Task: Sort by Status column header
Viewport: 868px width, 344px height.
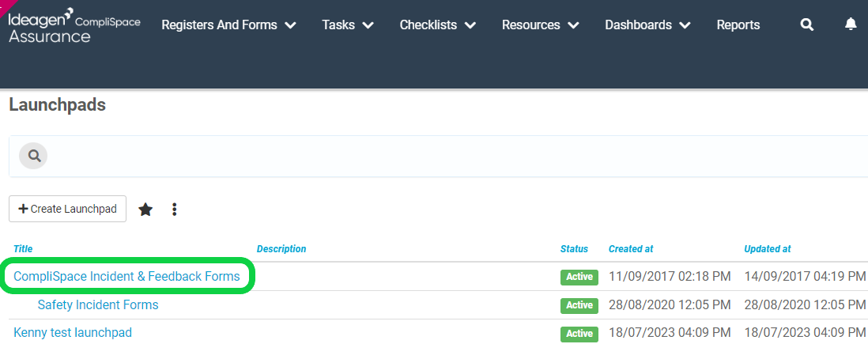Action: coord(574,249)
